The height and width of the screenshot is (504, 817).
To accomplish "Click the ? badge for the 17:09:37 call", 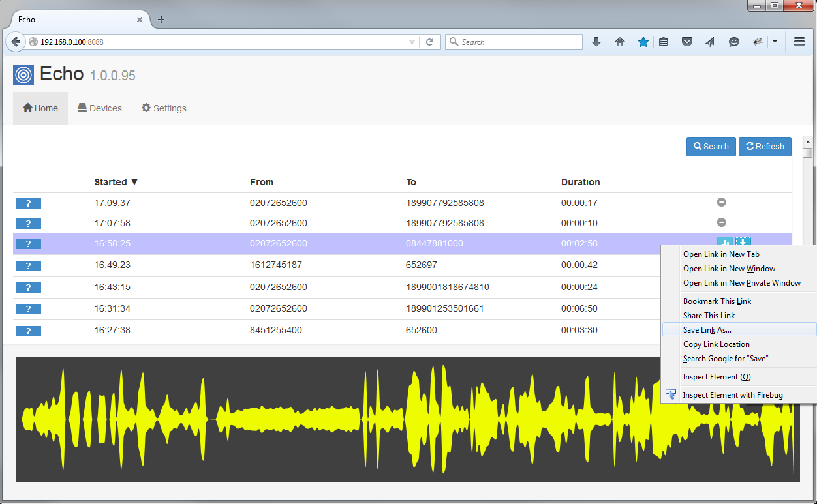I will tap(29, 203).
